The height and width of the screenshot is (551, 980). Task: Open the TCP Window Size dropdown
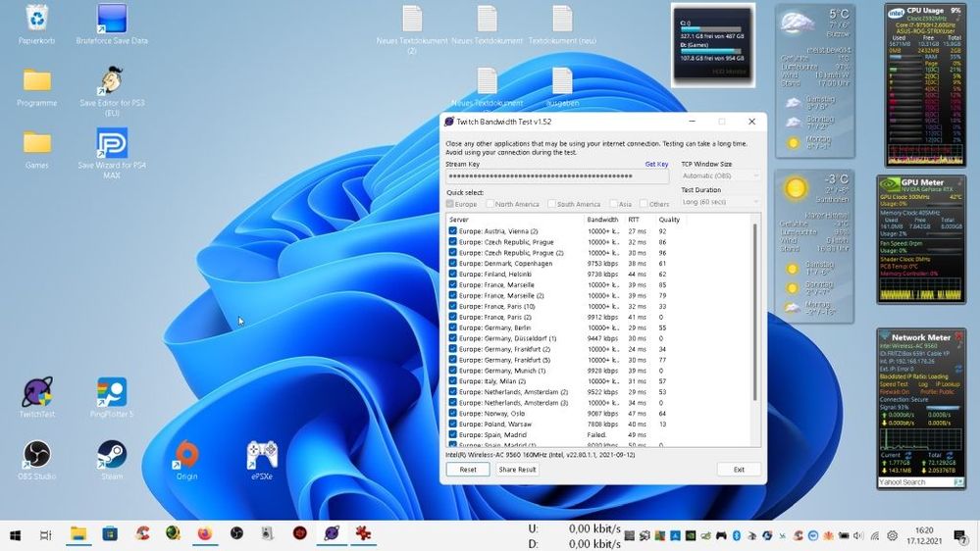click(x=720, y=175)
